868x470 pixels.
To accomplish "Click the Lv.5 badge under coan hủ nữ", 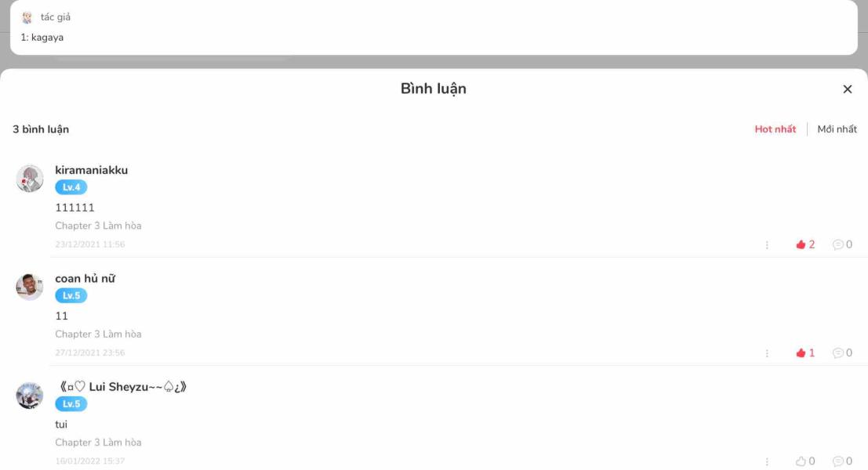I will [71, 295].
